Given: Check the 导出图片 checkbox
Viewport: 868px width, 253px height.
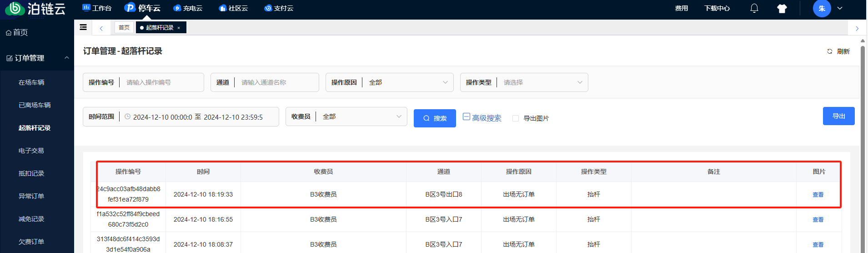Looking at the screenshot, I should coord(516,118).
